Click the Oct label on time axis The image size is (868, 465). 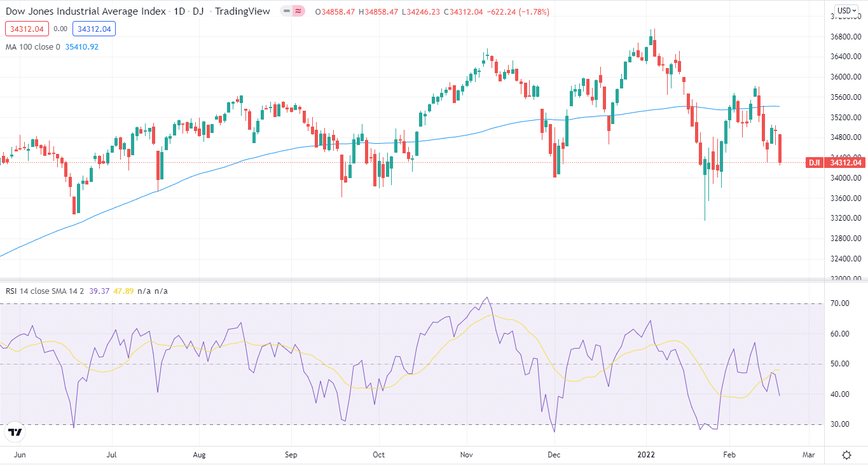coord(378,455)
